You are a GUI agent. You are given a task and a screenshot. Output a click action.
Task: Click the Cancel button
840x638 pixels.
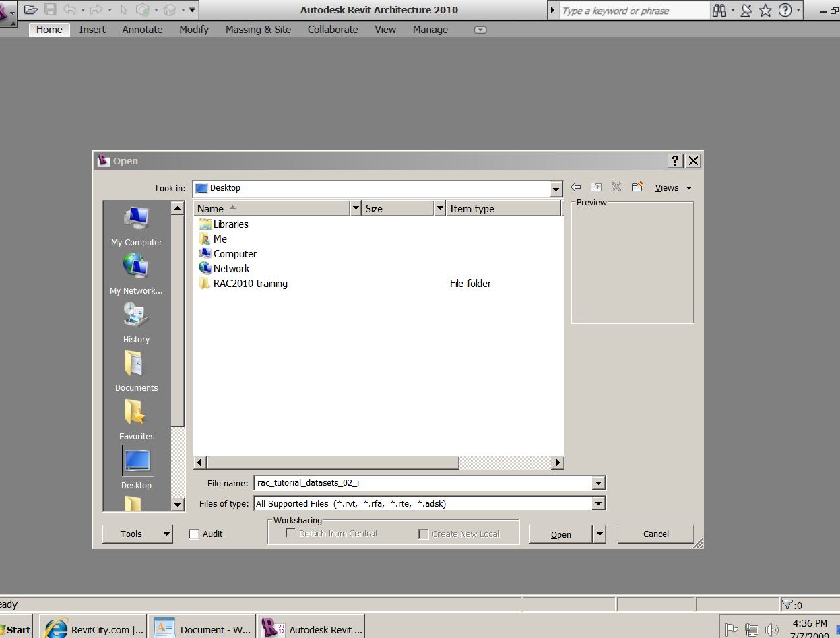pos(656,534)
